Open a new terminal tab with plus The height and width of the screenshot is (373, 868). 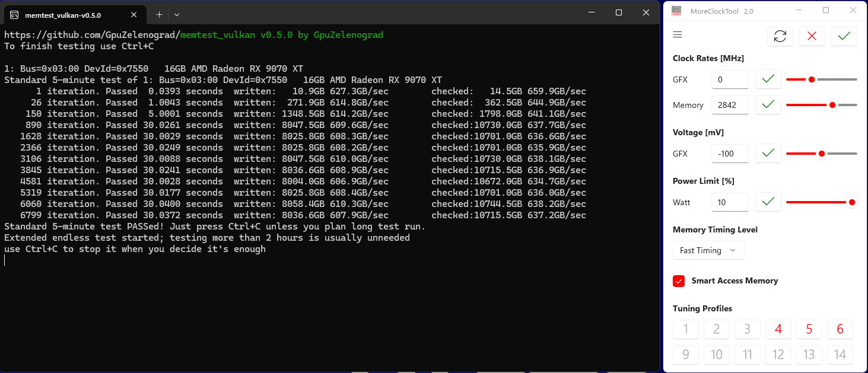tap(159, 15)
